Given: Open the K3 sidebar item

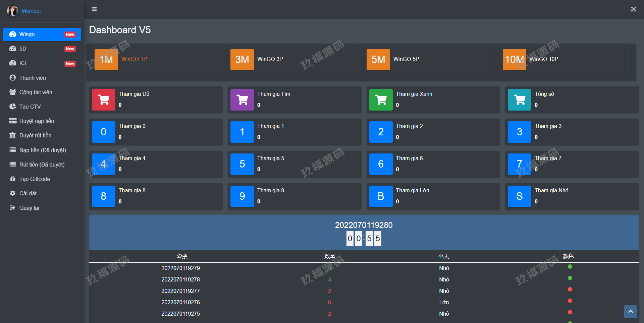Looking at the screenshot, I should coord(23,63).
